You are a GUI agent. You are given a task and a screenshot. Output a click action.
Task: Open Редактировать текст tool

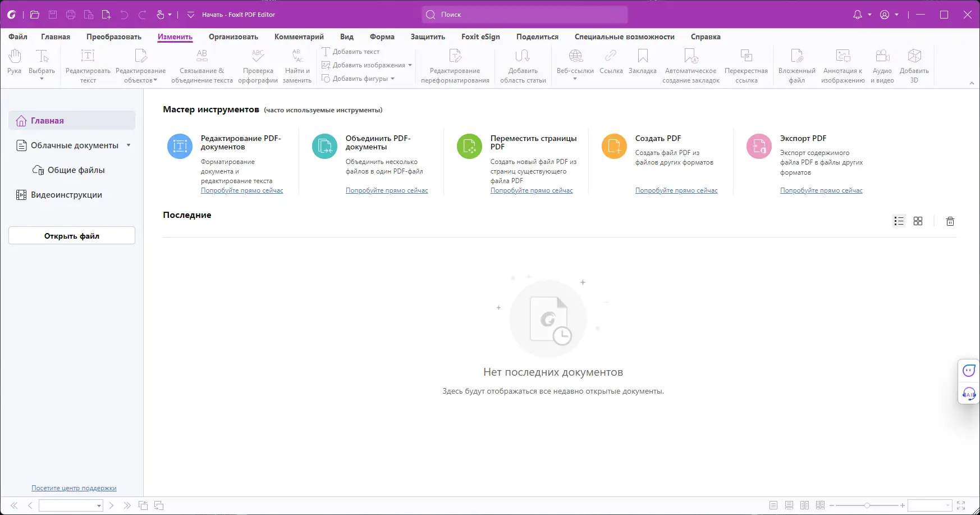(88, 66)
